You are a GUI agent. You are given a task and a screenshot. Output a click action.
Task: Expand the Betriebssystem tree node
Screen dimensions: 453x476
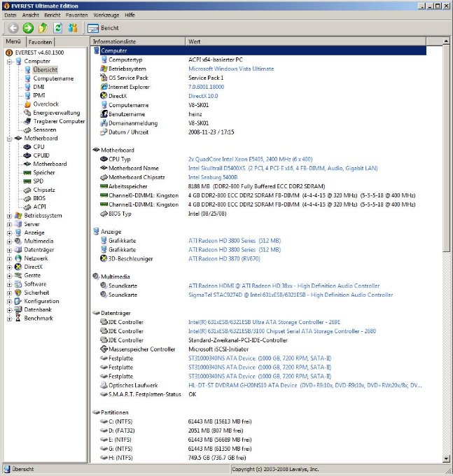tap(9, 216)
